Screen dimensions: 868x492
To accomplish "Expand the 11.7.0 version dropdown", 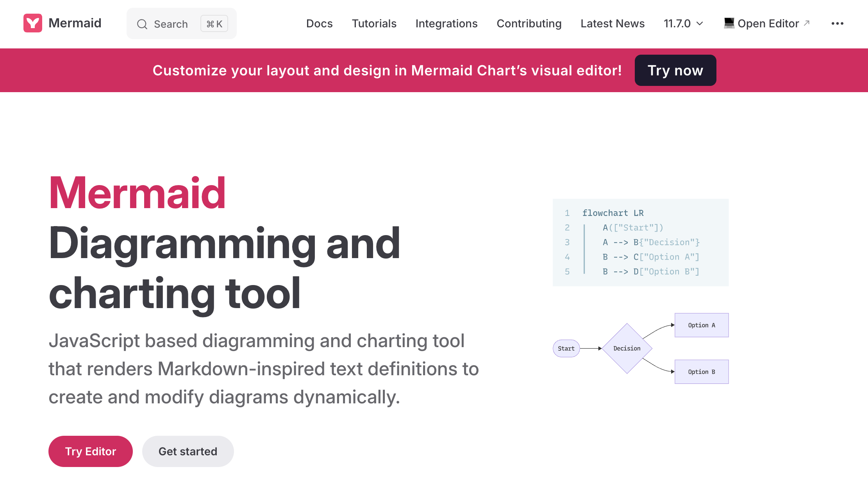I will tap(683, 23).
